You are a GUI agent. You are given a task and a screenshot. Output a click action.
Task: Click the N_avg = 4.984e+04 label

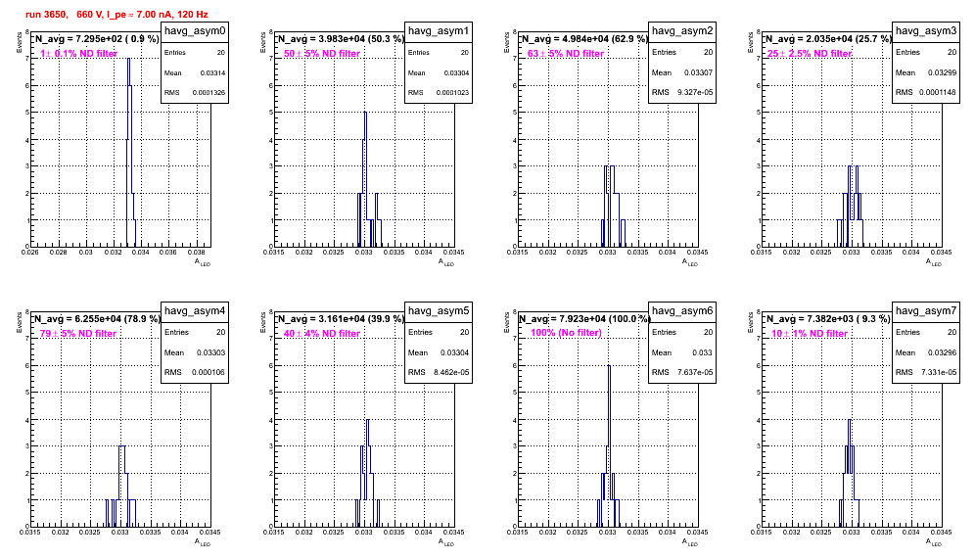[x=584, y=39]
